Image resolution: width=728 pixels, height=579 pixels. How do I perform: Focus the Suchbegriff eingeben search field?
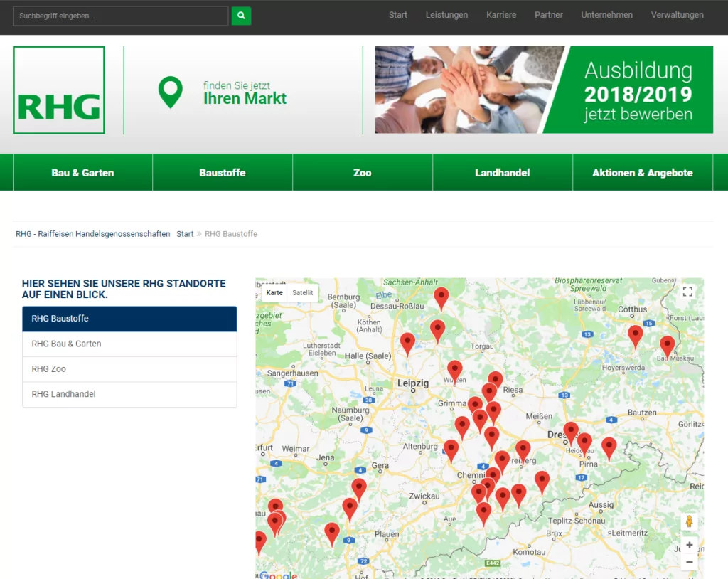(121, 16)
